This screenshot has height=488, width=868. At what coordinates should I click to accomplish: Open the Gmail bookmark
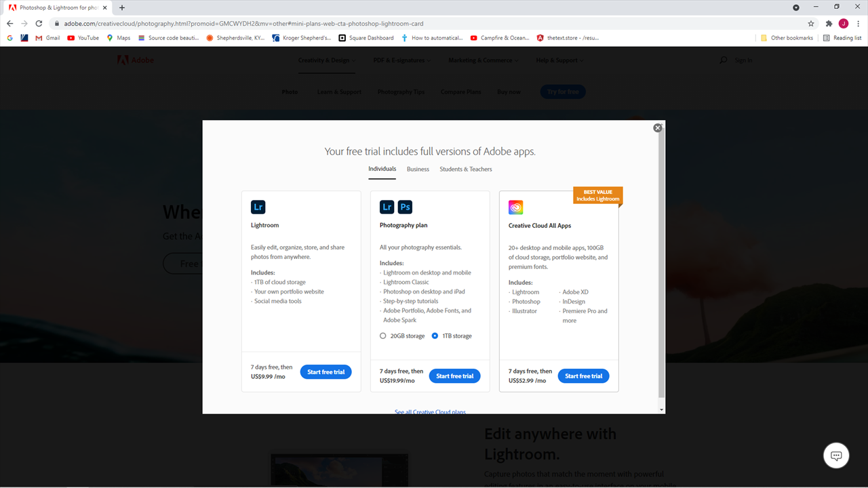48,38
